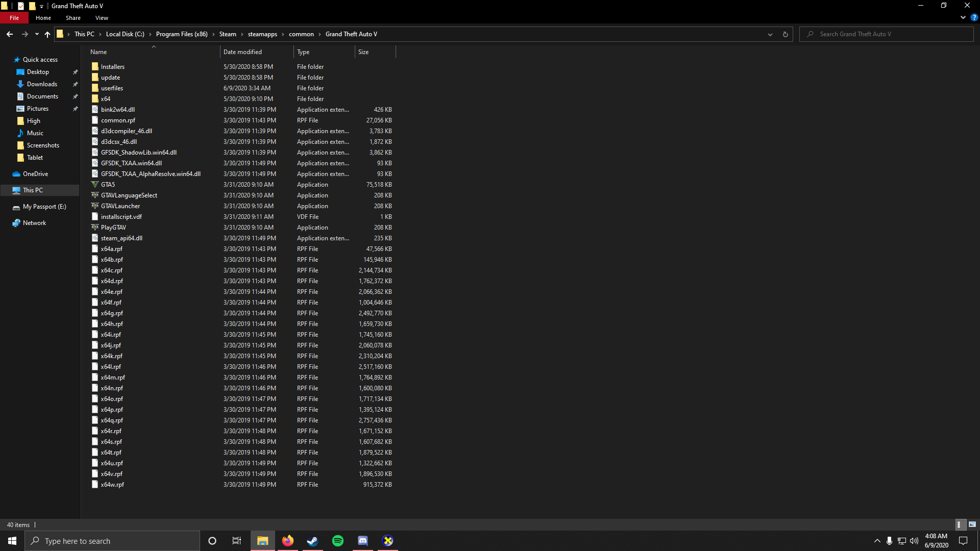
Task: Refresh the Grand Theft Auto V folder
Action: pos(785,34)
